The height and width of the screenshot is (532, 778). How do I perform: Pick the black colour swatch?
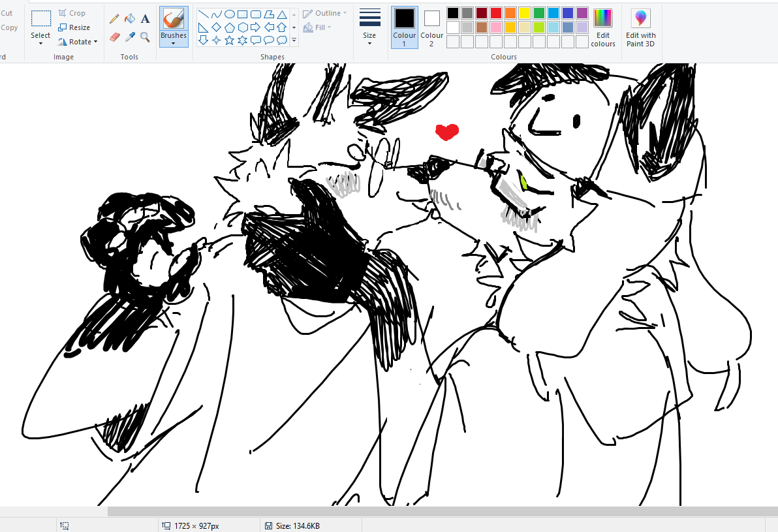point(452,13)
